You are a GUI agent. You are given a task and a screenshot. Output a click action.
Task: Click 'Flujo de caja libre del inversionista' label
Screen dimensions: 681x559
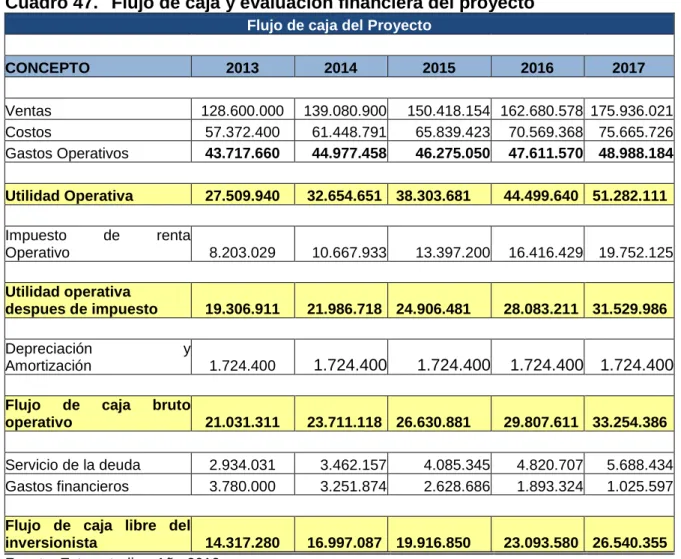(98, 534)
